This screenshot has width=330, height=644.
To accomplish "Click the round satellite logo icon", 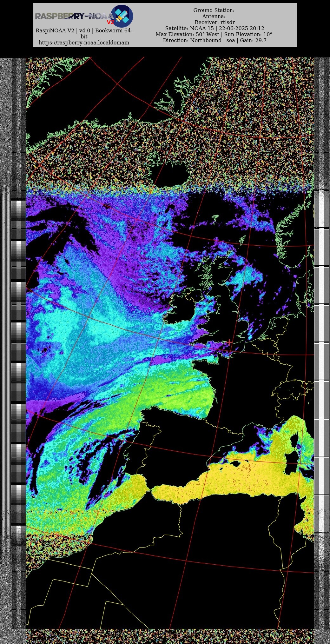I will coord(122,16).
